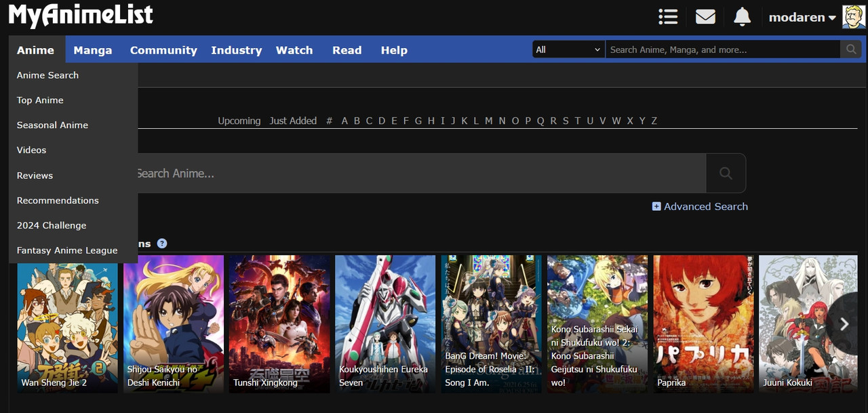The width and height of the screenshot is (868, 413).
Task: Open the Paprika poster
Action: point(703,324)
